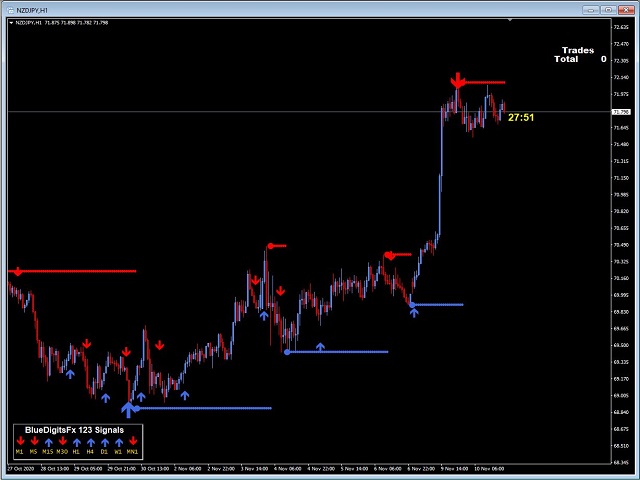Click the M1 red down-arrow signal
640x480 pixels.
click(x=20, y=441)
